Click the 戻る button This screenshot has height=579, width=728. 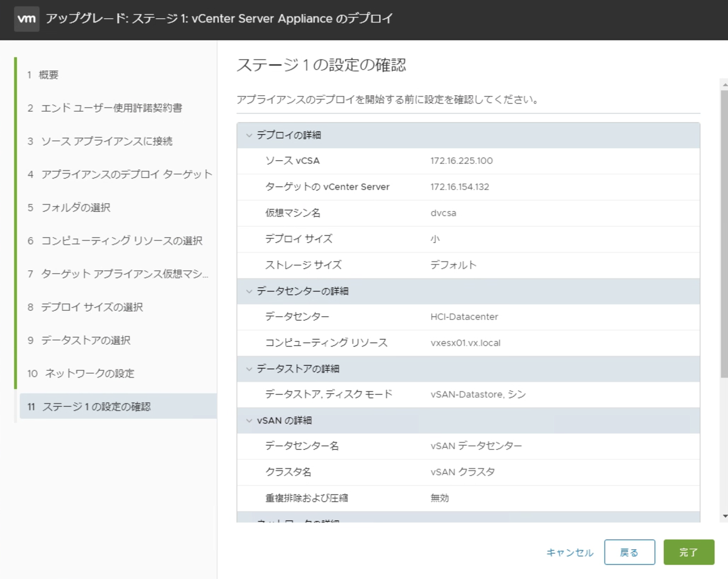(630, 552)
